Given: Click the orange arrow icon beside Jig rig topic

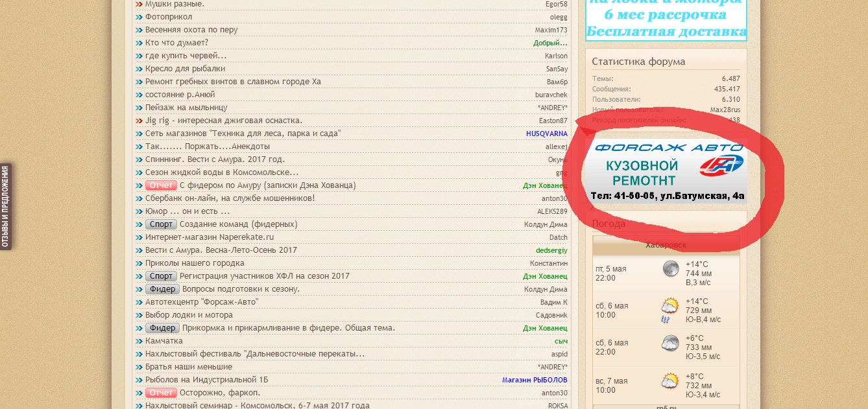Looking at the screenshot, I should [139, 121].
